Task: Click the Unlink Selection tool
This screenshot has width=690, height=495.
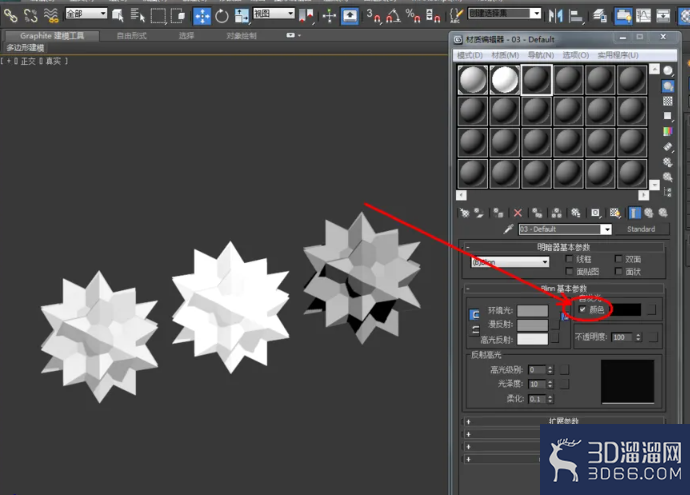Action: coord(30,16)
